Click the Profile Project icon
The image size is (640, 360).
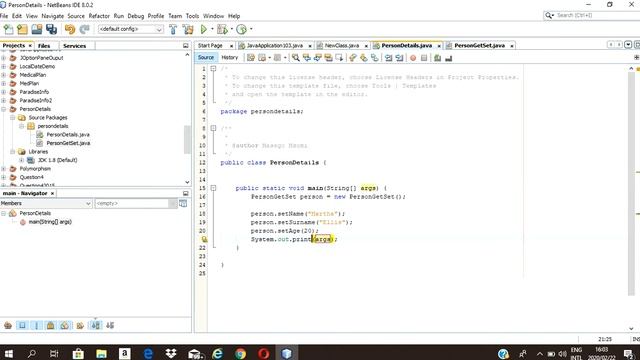242,29
